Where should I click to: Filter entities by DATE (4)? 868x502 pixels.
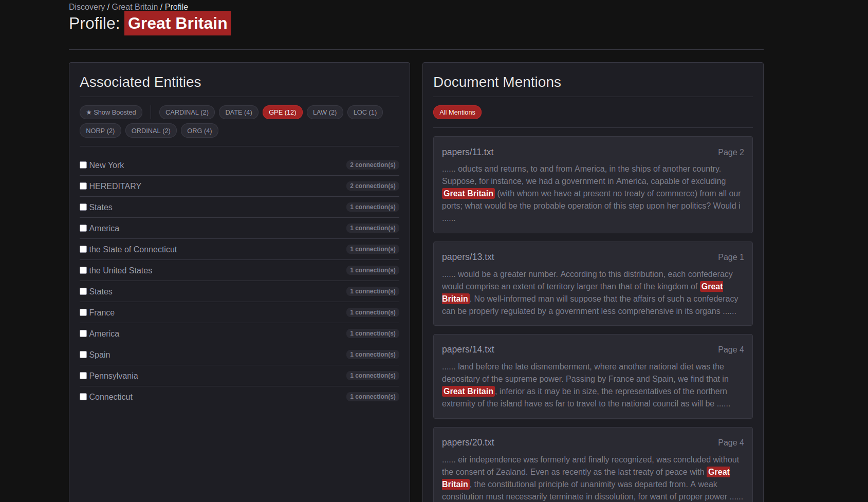pyautogui.click(x=238, y=113)
